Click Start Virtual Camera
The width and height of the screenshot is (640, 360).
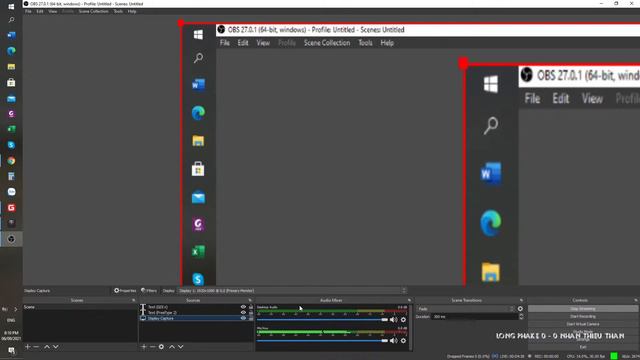tap(583, 324)
